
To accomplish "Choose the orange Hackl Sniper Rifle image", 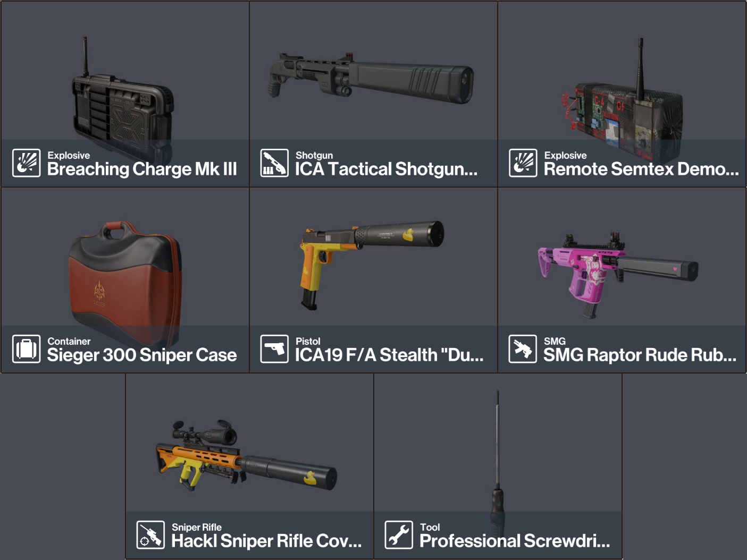I will [246, 455].
